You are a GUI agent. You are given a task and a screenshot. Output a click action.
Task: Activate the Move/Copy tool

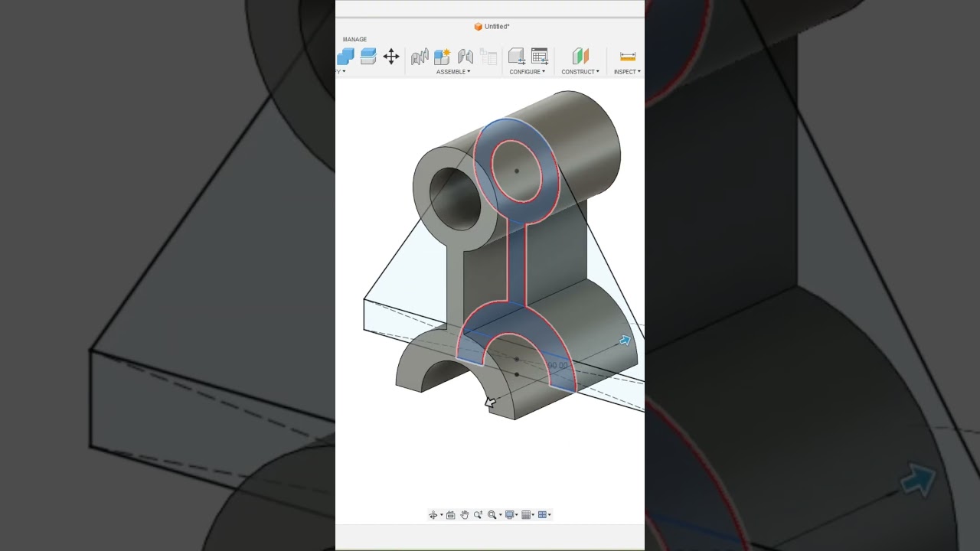pyautogui.click(x=391, y=57)
